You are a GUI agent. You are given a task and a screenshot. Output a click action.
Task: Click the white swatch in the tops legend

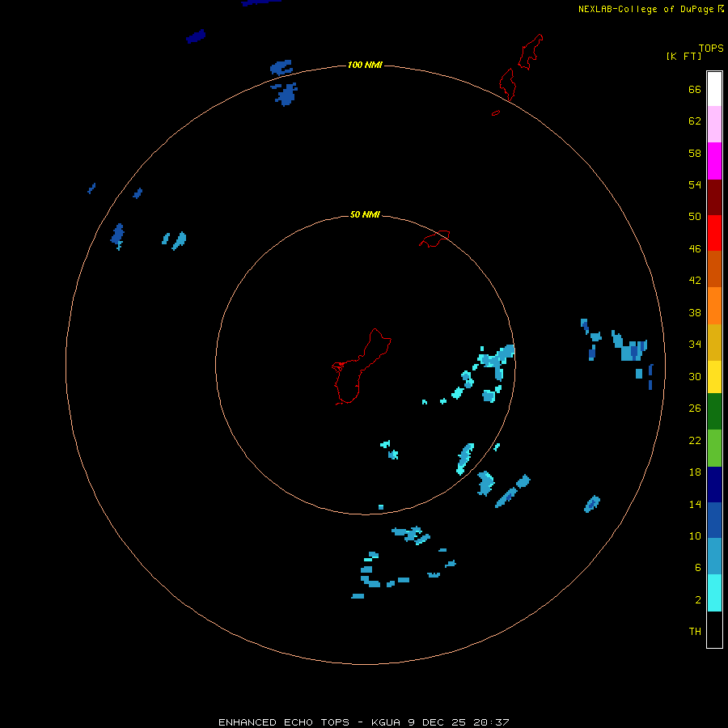tap(714, 89)
